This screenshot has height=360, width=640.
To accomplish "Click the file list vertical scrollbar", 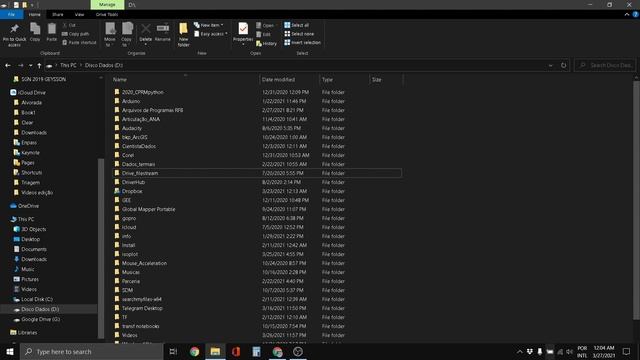I will click(636, 200).
